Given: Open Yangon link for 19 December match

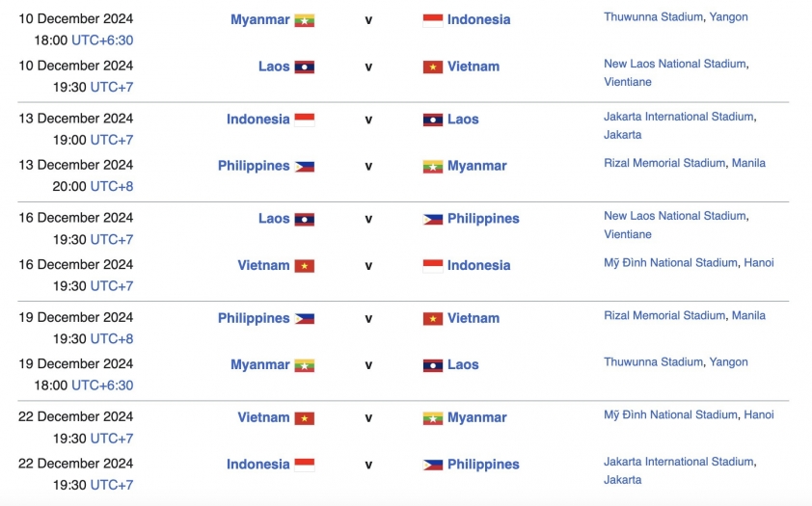Looking at the screenshot, I should (728, 362).
